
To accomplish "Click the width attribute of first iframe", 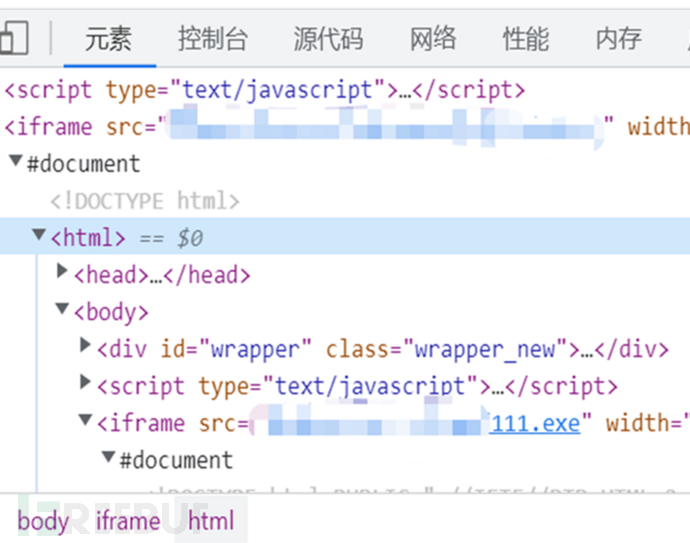I will pos(658,127).
